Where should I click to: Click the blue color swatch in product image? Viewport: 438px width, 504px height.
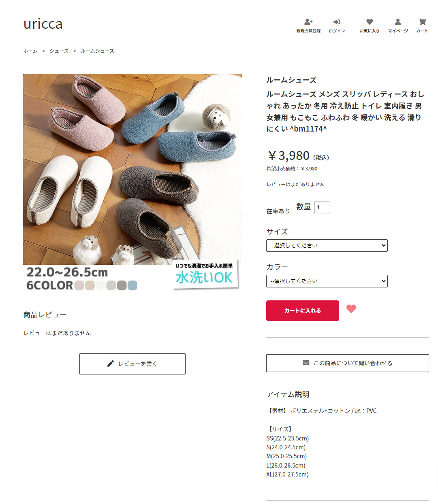click(x=132, y=285)
